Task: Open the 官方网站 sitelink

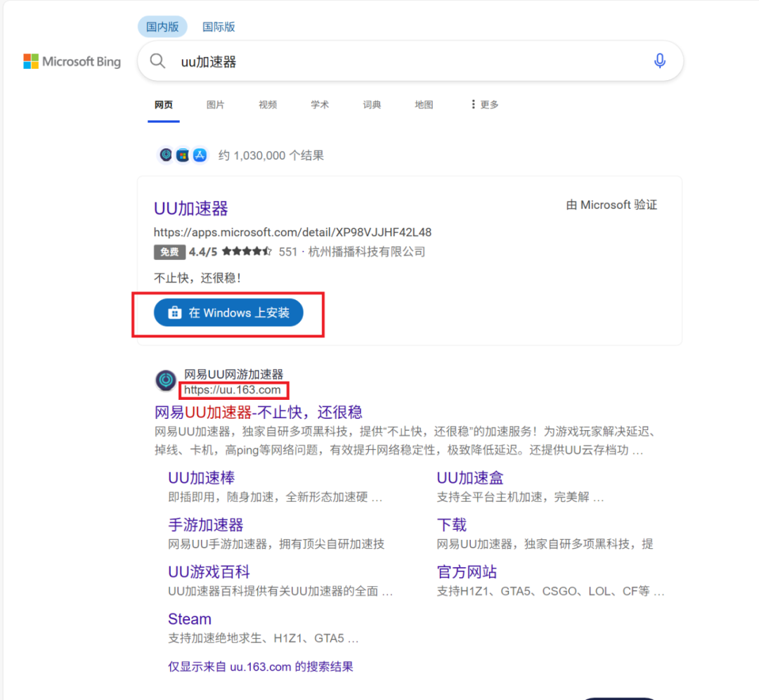Action: [x=467, y=571]
